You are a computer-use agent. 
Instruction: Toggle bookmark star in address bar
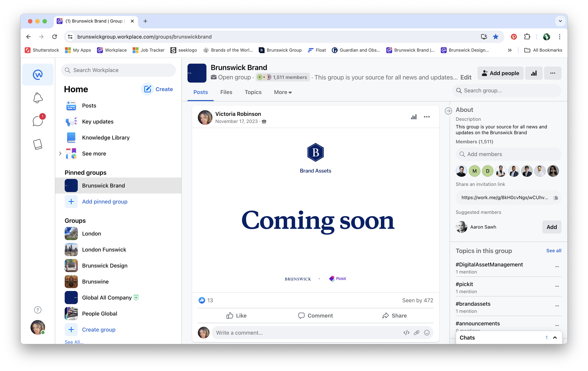496,37
